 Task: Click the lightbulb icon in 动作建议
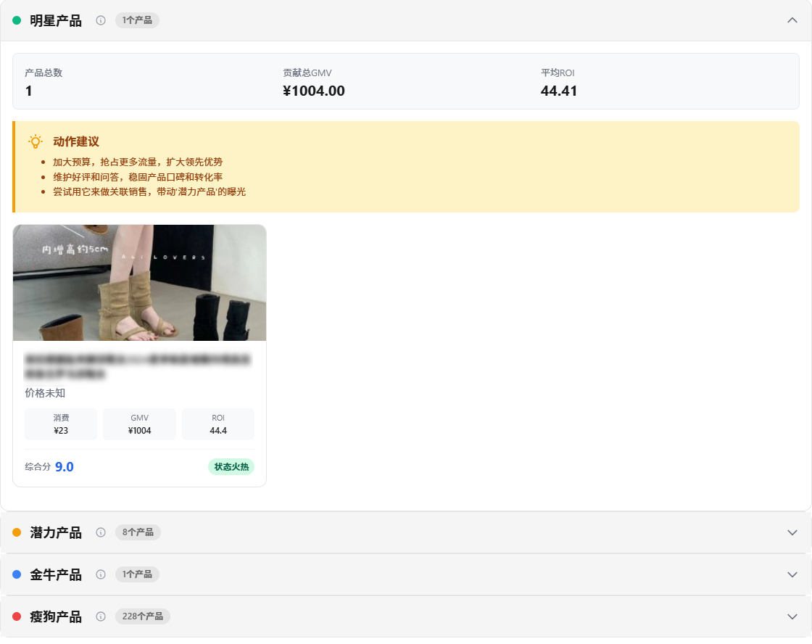tap(35, 141)
